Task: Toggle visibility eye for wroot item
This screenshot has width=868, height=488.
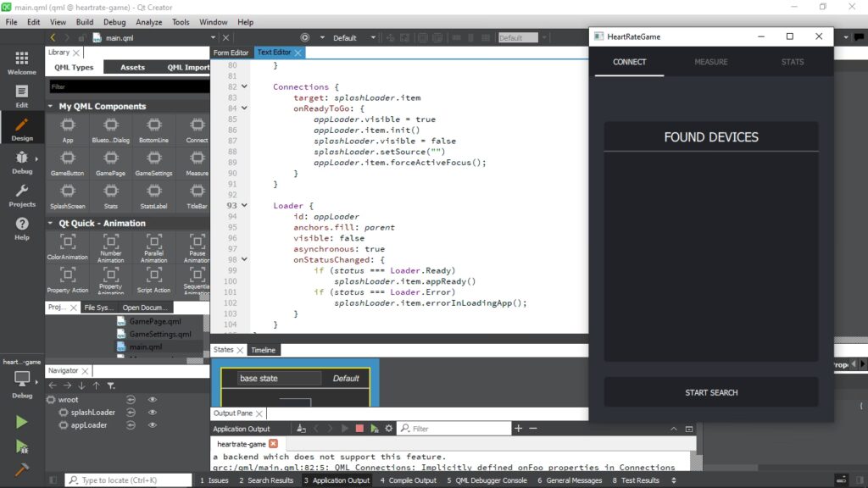Action: 153,399
